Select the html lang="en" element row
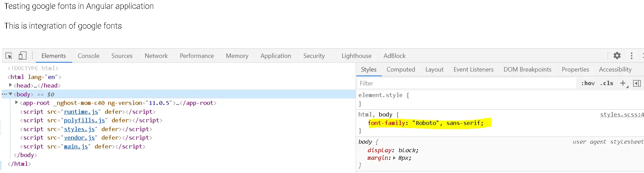This screenshot has height=173, width=644. [x=34, y=77]
